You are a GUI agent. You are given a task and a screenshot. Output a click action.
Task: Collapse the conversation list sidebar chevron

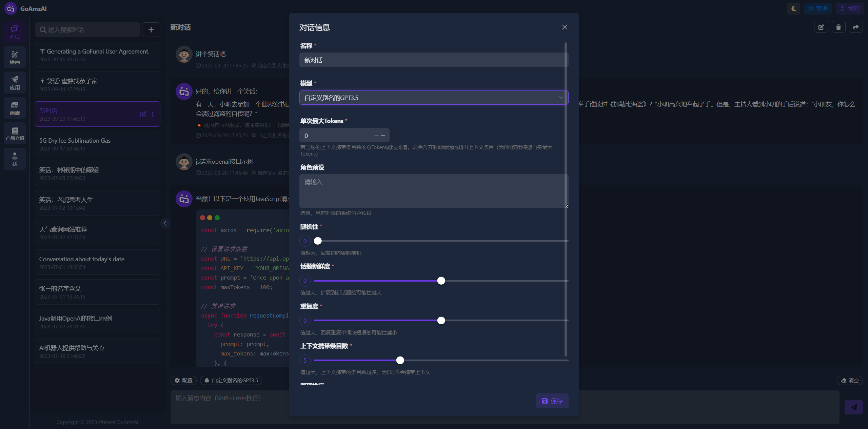(165, 223)
